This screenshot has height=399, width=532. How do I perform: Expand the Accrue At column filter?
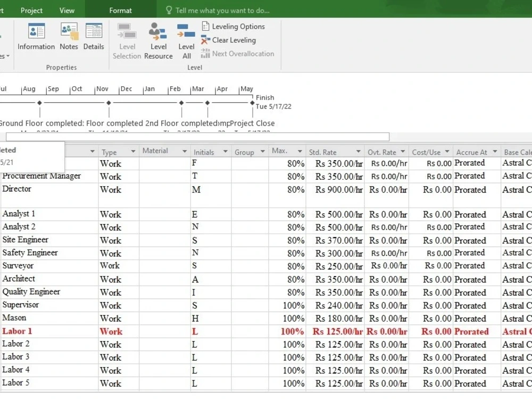tap(495, 152)
